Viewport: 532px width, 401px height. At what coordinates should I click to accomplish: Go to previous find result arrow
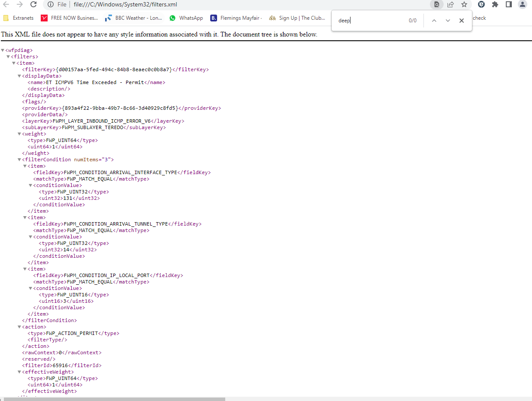(434, 21)
